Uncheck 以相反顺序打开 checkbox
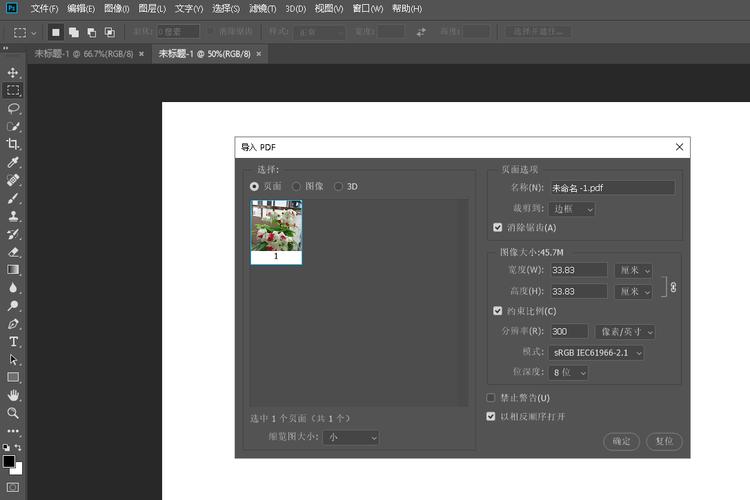Viewport: 750px width, 500px height. coord(491,416)
